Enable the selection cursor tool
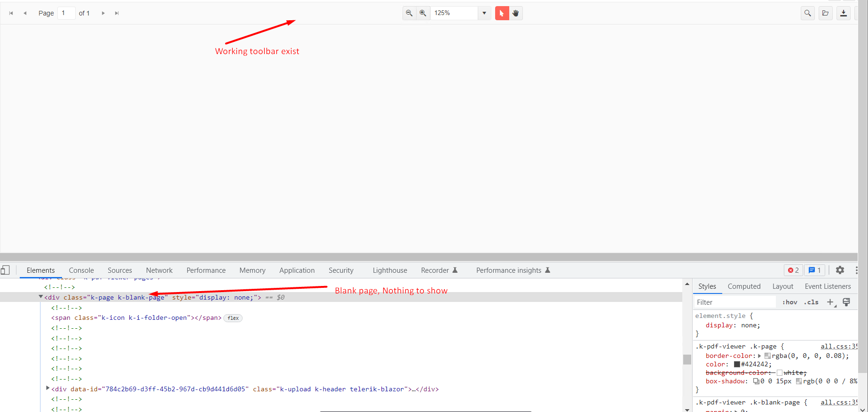Image resolution: width=868 pixels, height=412 pixels. tap(502, 13)
